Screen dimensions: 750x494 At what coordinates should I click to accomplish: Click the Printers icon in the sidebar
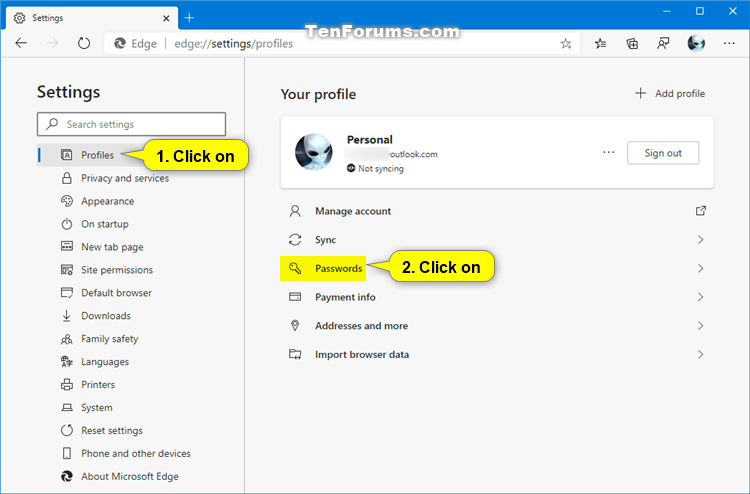coord(67,385)
